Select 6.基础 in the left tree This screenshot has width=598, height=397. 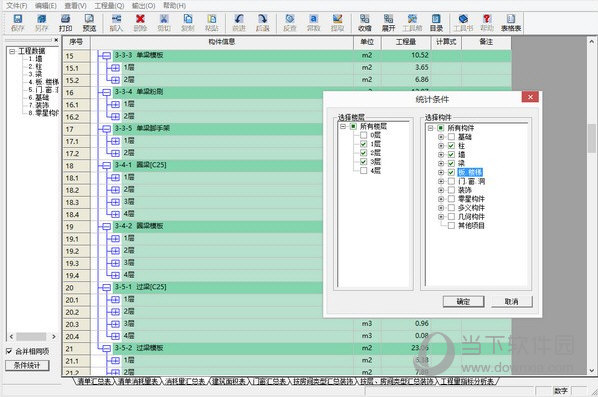[39, 98]
